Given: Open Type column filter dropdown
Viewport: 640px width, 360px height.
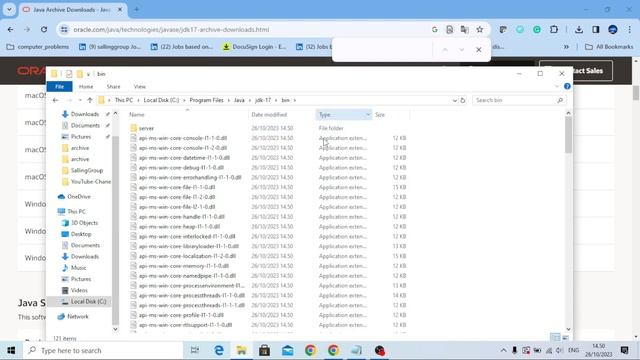Looking at the screenshot, I should (368, 115).
